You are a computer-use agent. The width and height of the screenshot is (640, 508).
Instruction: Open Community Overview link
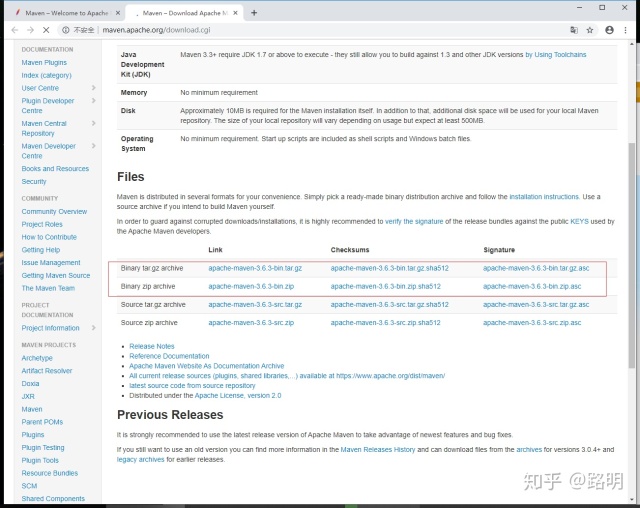pyautogui.click(x=54, y=211)
